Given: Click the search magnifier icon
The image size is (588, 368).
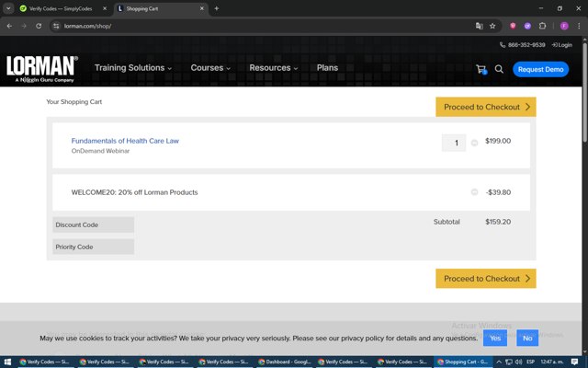Looking at the screenshot, I should [x=499, y=69].
